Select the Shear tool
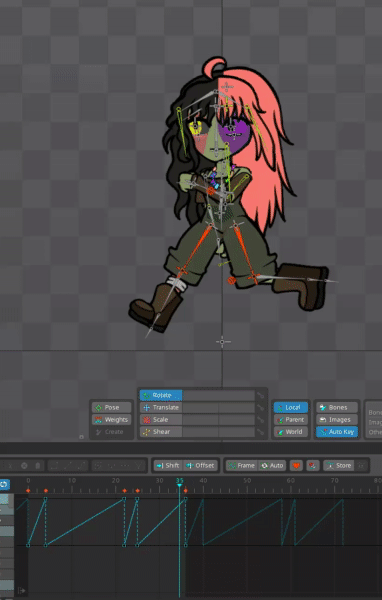The width and height of the screenshot is (382, 600). coord(161,432)
